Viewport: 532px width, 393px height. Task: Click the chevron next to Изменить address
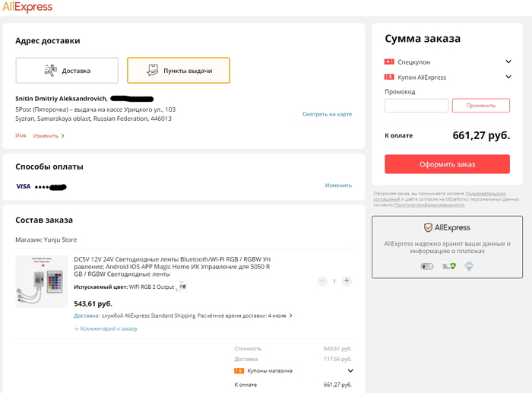pos(63,136)
